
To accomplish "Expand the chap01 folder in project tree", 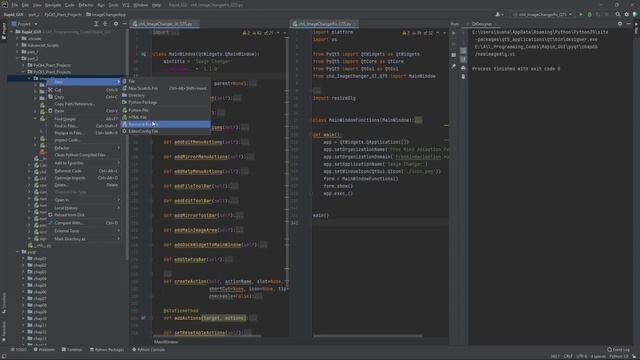I will click(24, 258).
